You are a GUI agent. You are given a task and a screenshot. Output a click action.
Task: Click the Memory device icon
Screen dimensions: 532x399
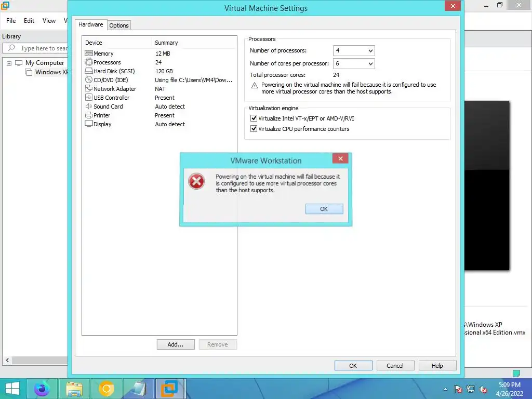[x=88, y=54]
